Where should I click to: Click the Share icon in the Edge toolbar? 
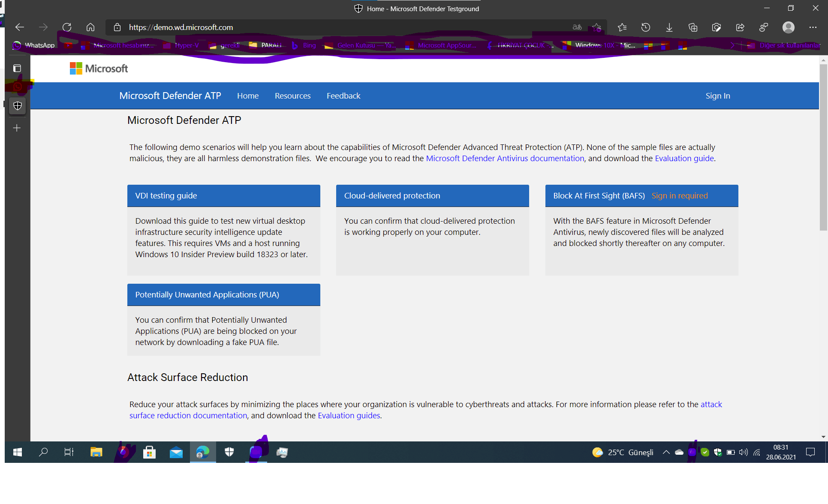[x=740, y=27]
